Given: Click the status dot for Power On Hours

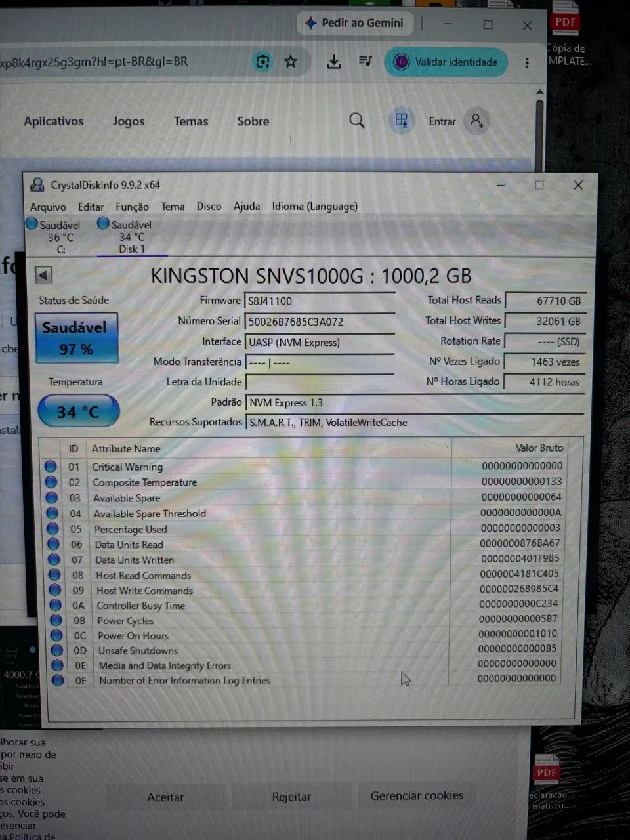Looking at the screenshot, I should coord(56,635).
